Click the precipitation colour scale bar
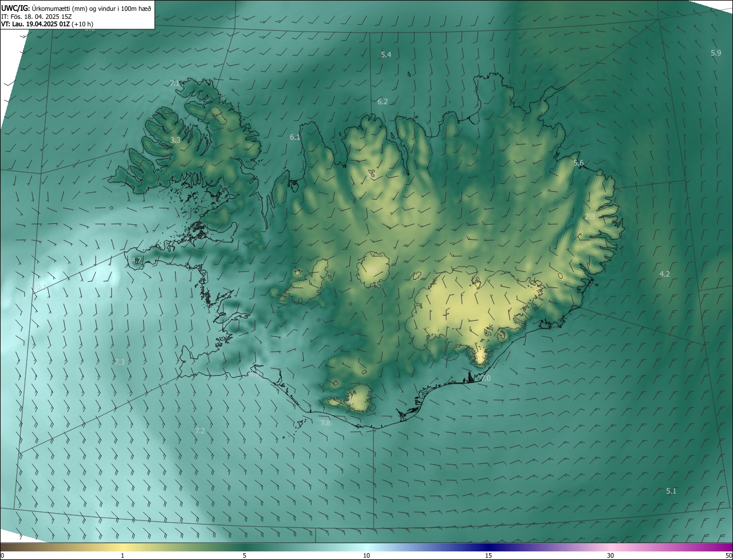This screenshot has height=560, width=733. point(366,547)
